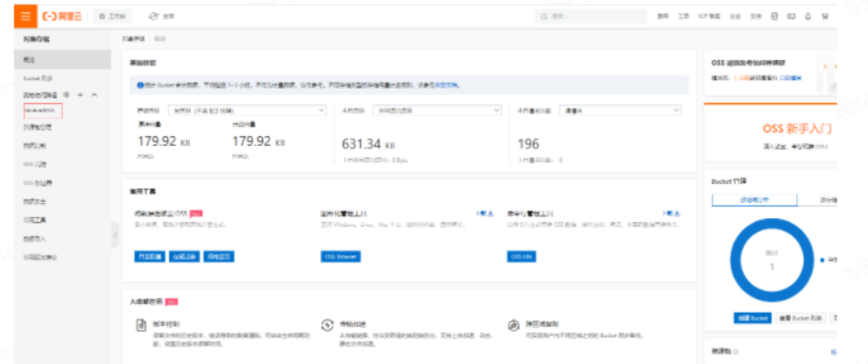The image size is (868, 364).
Task: Select the highlighted Overview item in sidebar
Action: point(63,59)
